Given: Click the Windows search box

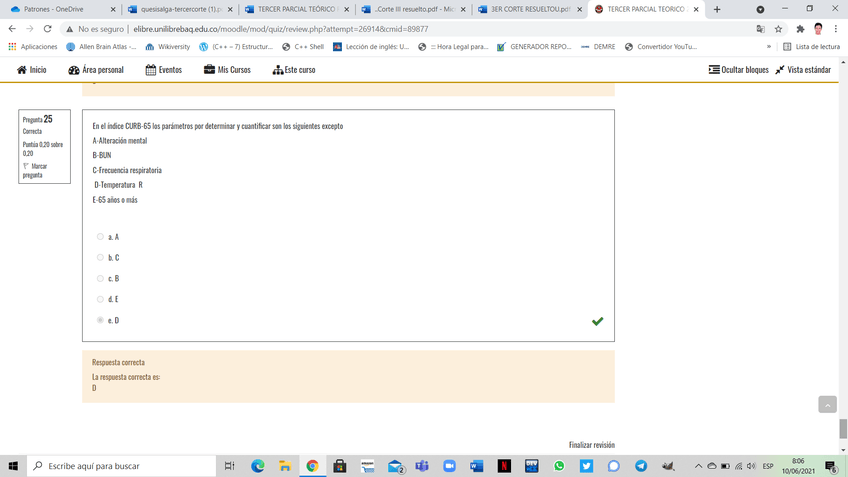Looking at the screenshot, I should [x=121, y=466].
